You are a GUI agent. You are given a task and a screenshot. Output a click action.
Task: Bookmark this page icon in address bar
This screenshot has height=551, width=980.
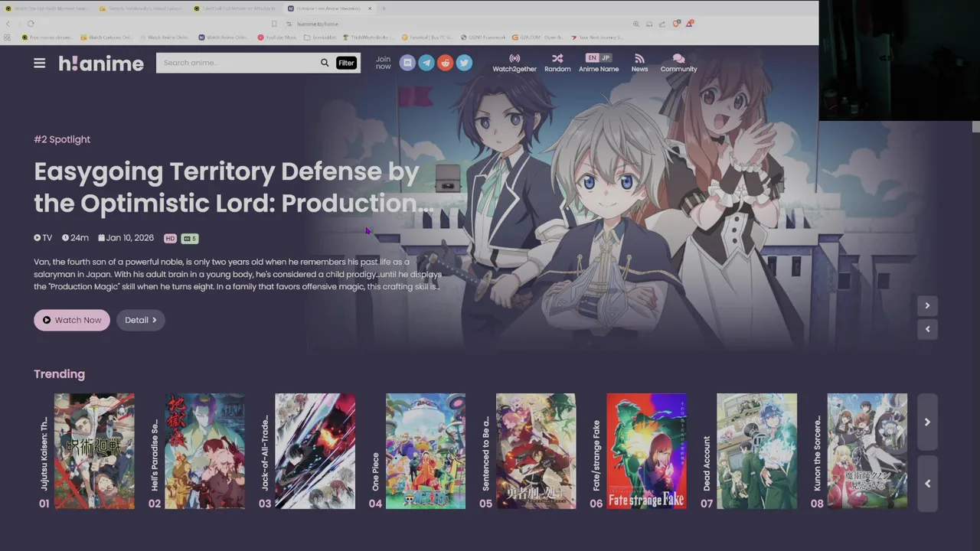(274, 24)
